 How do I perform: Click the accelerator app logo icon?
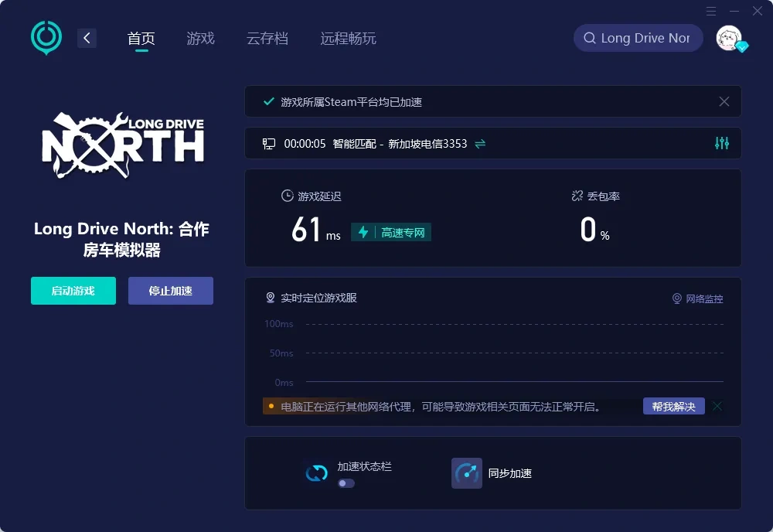pyautogui.click(x=46, y=37)
